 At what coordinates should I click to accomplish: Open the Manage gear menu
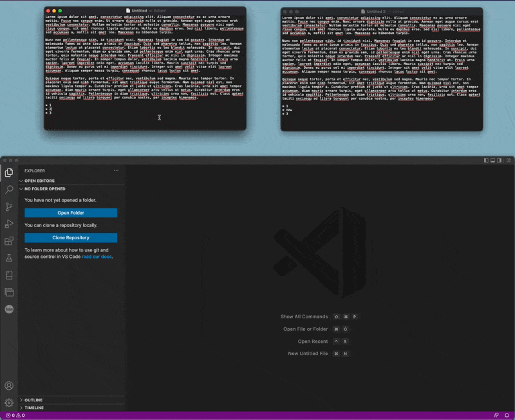pyautogui.click(x=9, y=403)
